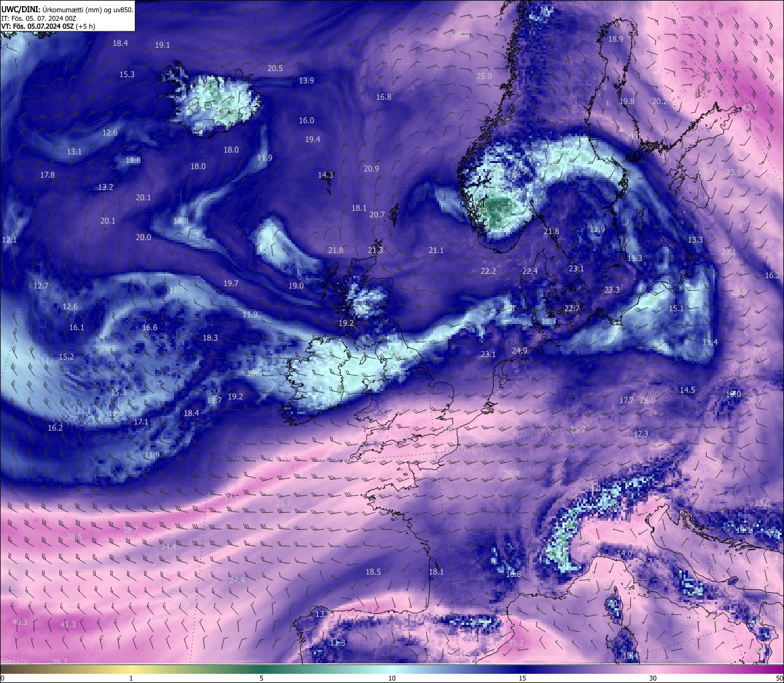Click the map value 13.9
The height and width of the screenshot is (683, 784).
click(306, 80)
